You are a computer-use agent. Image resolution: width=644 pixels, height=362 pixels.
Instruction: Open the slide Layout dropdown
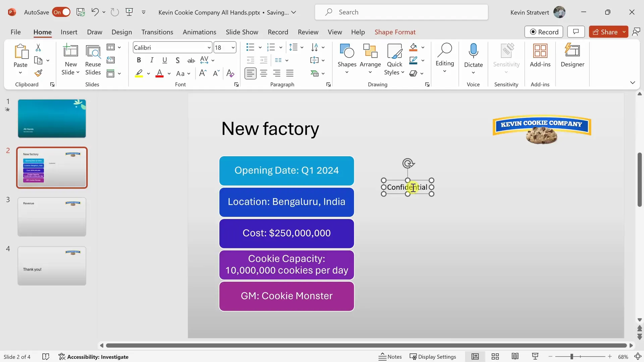point(114,47)
